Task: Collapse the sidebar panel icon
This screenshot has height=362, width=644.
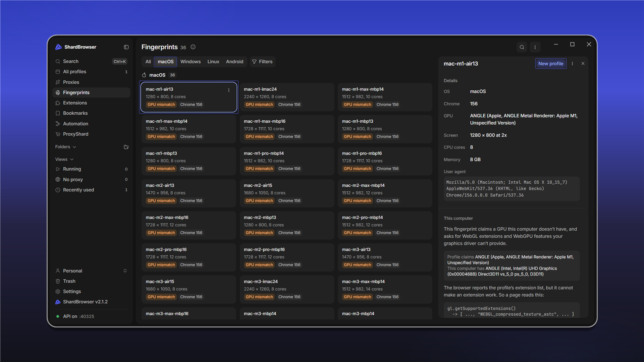Action: [x=126, y=47]
